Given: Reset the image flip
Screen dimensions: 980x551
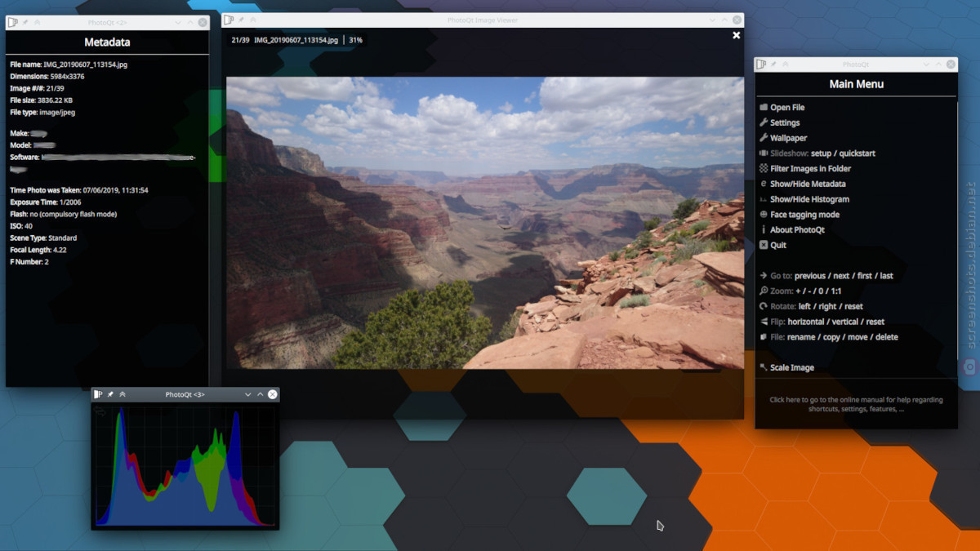Looking at the screenshot, I should 875,322.
